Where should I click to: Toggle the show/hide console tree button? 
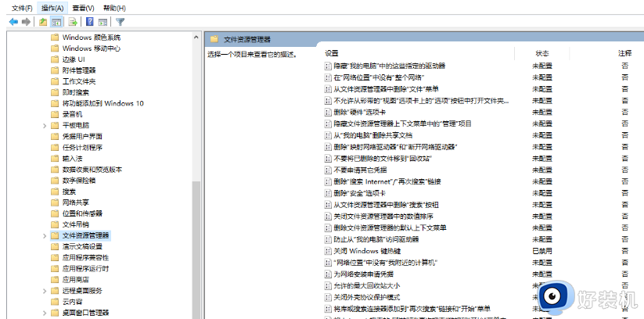coord(56,22)
